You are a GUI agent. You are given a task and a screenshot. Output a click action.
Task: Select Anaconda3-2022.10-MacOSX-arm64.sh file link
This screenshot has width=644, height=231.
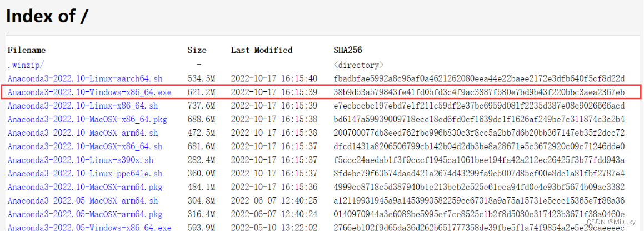(83, 133)
